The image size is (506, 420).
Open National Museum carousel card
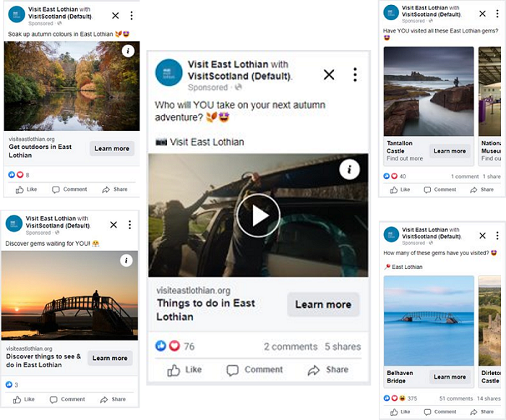(x=491, y=106)
